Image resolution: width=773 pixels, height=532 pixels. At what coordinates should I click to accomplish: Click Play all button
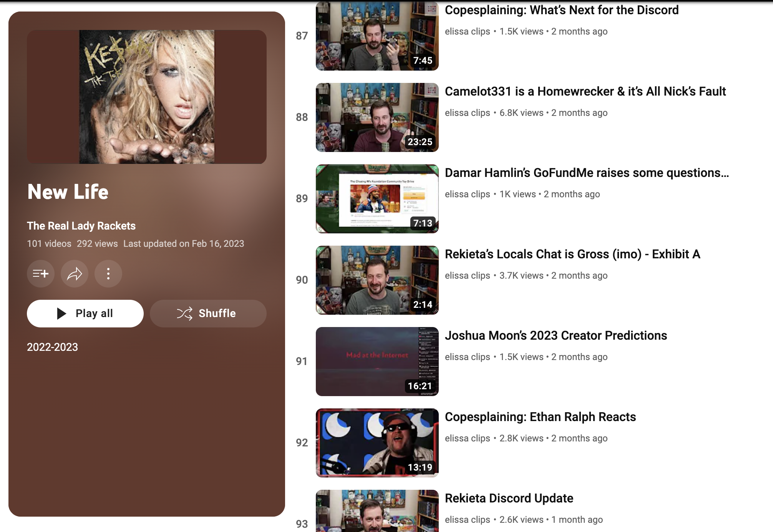85,314
